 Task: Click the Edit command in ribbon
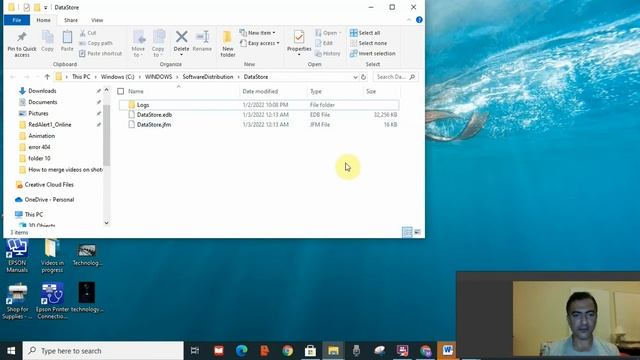[324, 43]
